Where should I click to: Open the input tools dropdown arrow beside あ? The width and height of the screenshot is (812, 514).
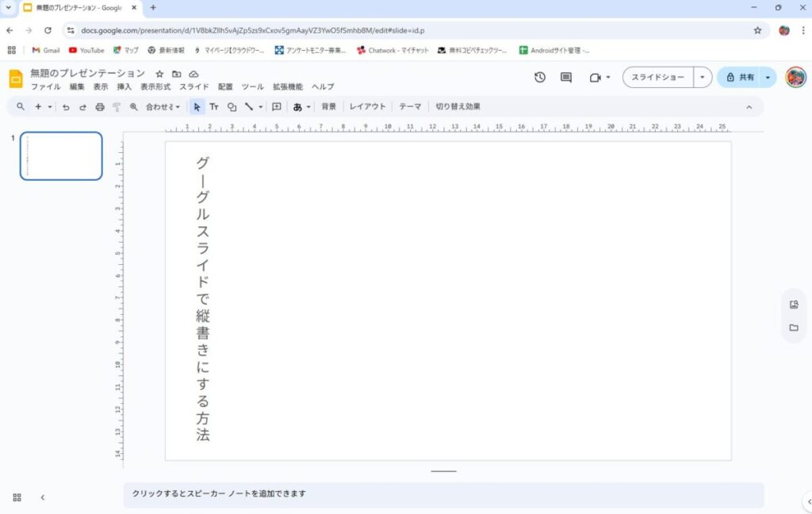click(308, 107)
